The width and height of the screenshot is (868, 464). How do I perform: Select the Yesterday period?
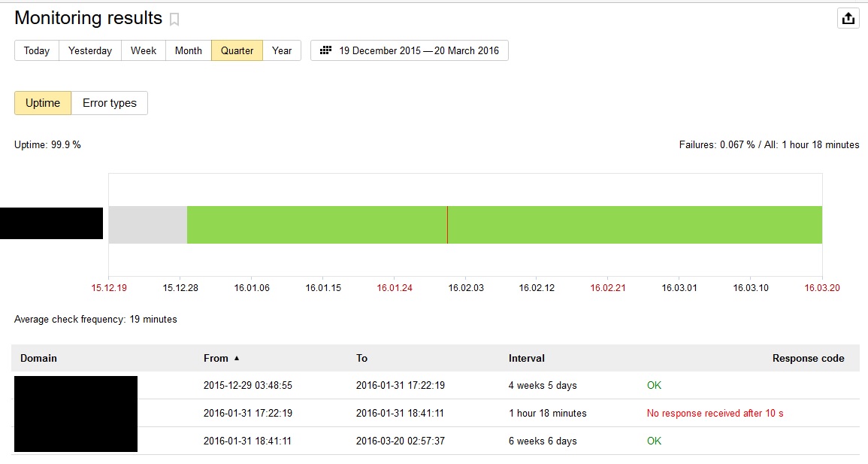click(x=90, y=50)
